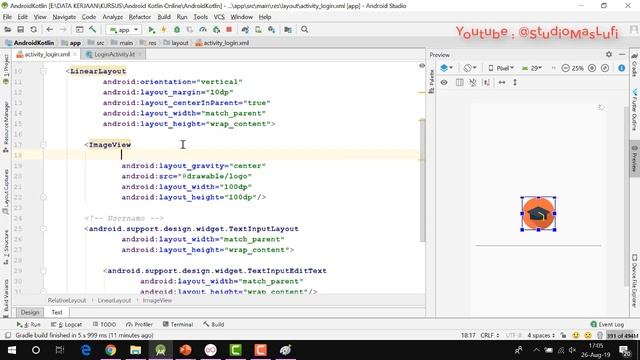Click the Apply Changes lightning icon
This screenshot has width=640, height=360.
point(164,29)
